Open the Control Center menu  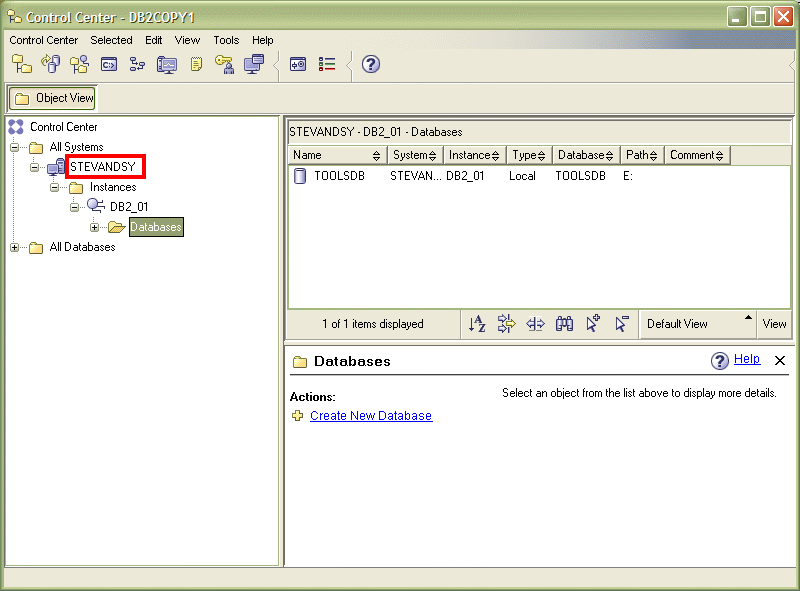[43, 40]
